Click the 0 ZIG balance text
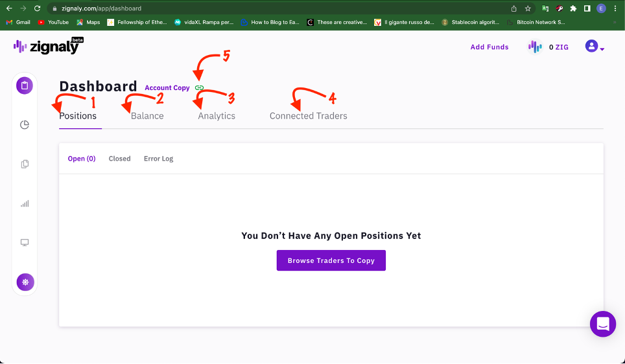 (x=558, y=47)
